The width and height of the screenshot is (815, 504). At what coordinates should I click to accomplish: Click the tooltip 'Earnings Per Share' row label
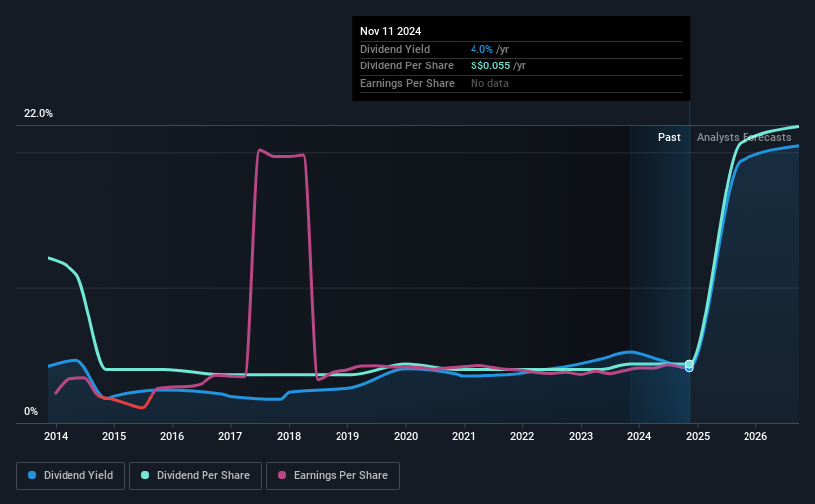(x=407, y=83)
